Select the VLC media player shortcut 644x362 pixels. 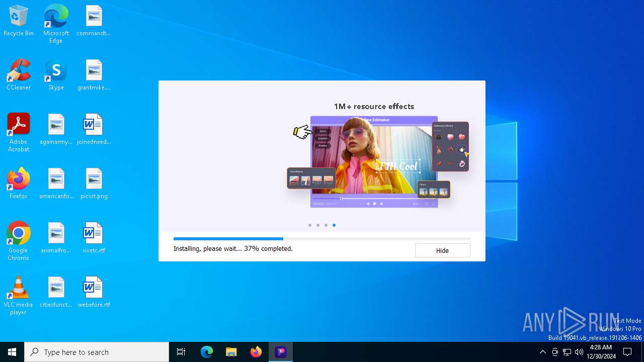(19, 296)
